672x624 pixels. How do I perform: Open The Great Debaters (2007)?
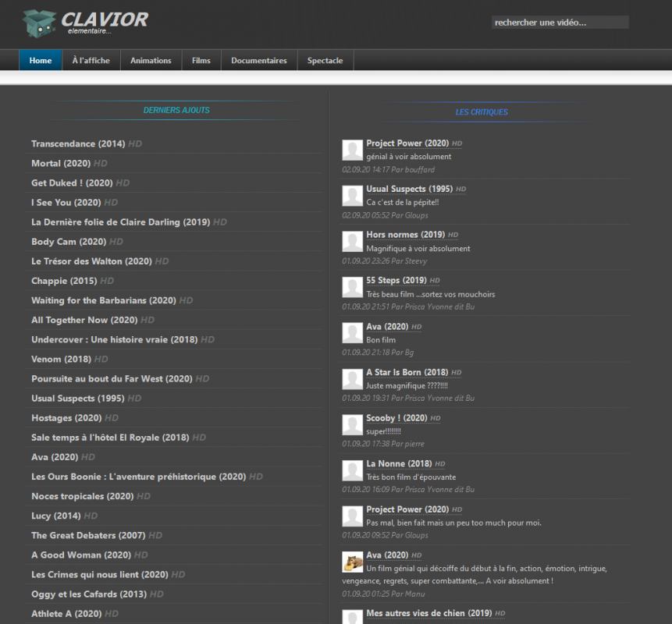point(88,536)
